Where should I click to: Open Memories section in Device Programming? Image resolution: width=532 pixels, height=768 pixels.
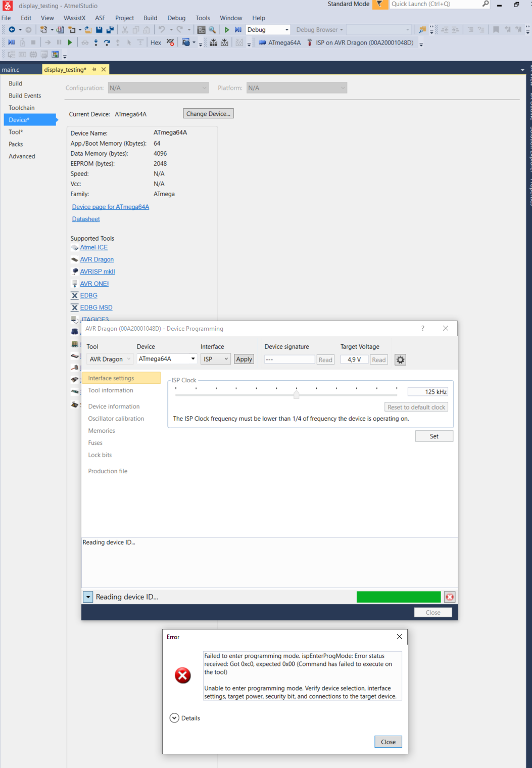pos(102,431)
